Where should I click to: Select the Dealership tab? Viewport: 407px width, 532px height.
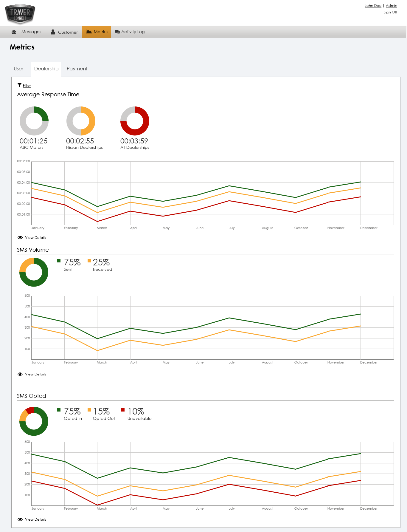[46, 69]
